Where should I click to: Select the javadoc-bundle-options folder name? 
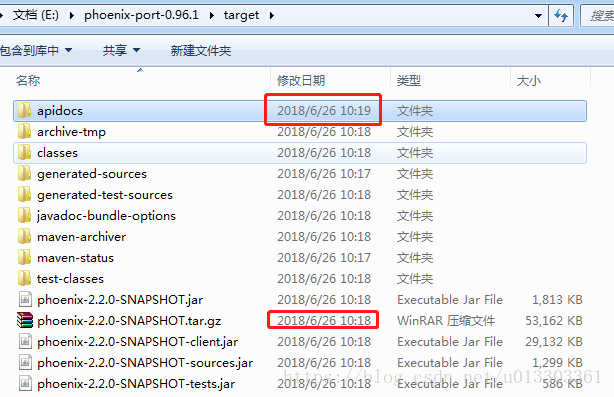[x=106, y=216]
